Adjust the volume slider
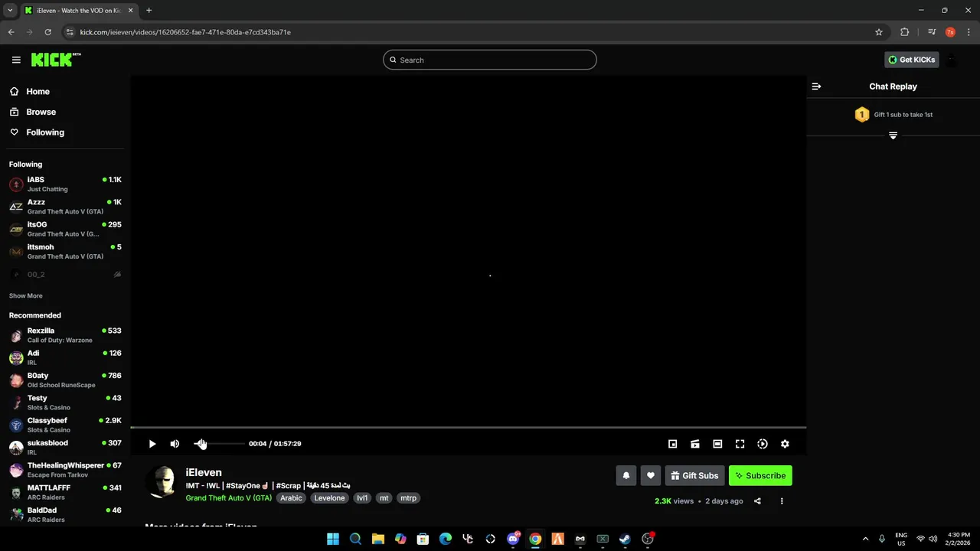Image resolution: width=980 pixels, height=551 pixels. tap(220, 444)
